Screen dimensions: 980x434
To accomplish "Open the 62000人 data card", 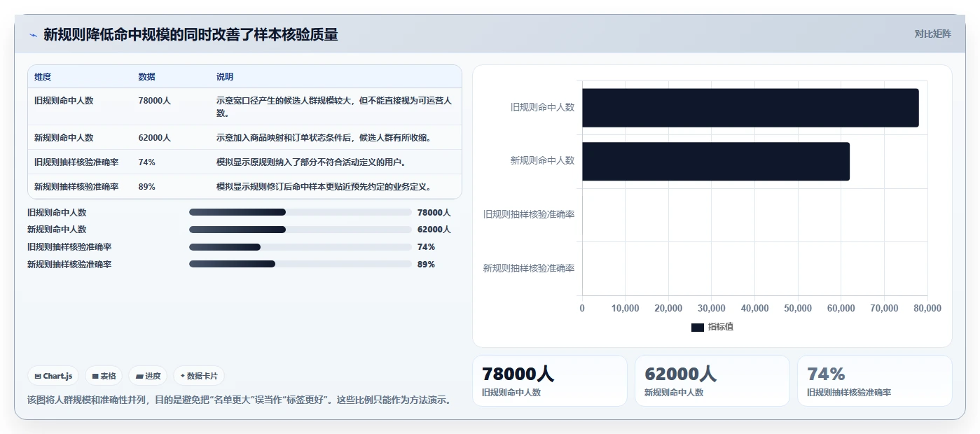I will 712,381.
